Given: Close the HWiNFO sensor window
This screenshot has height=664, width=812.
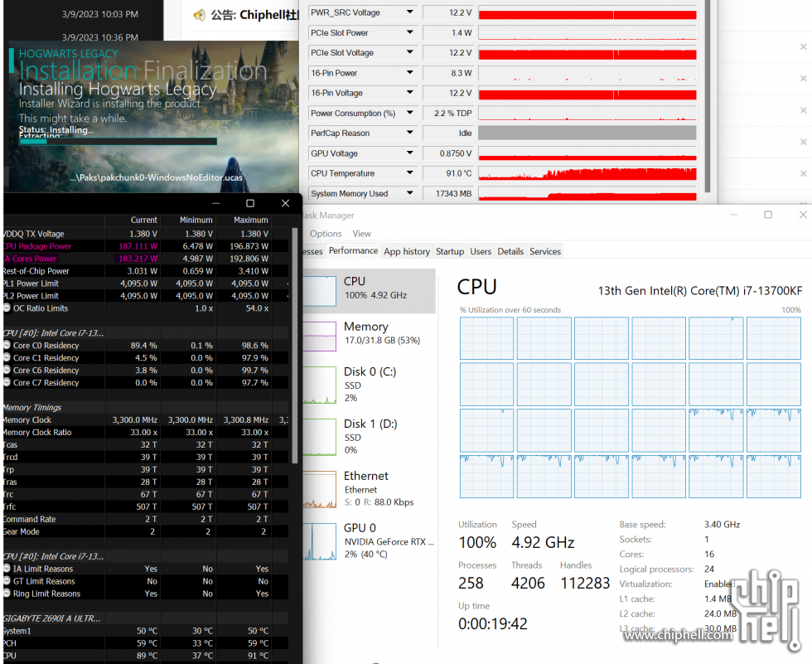Looking at the screenshot, I should point(285,203).
